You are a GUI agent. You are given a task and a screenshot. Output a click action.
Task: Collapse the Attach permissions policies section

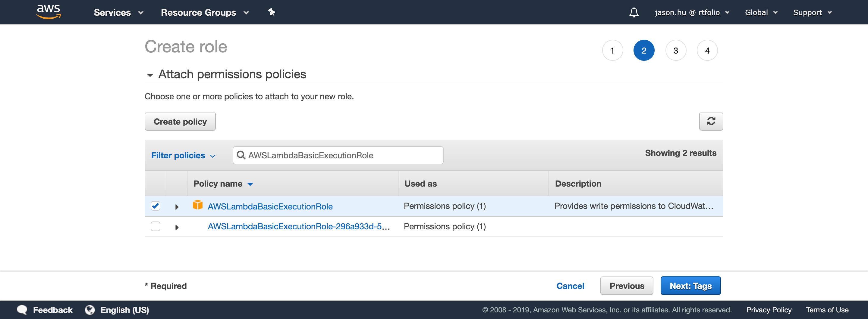coord(149,75)
